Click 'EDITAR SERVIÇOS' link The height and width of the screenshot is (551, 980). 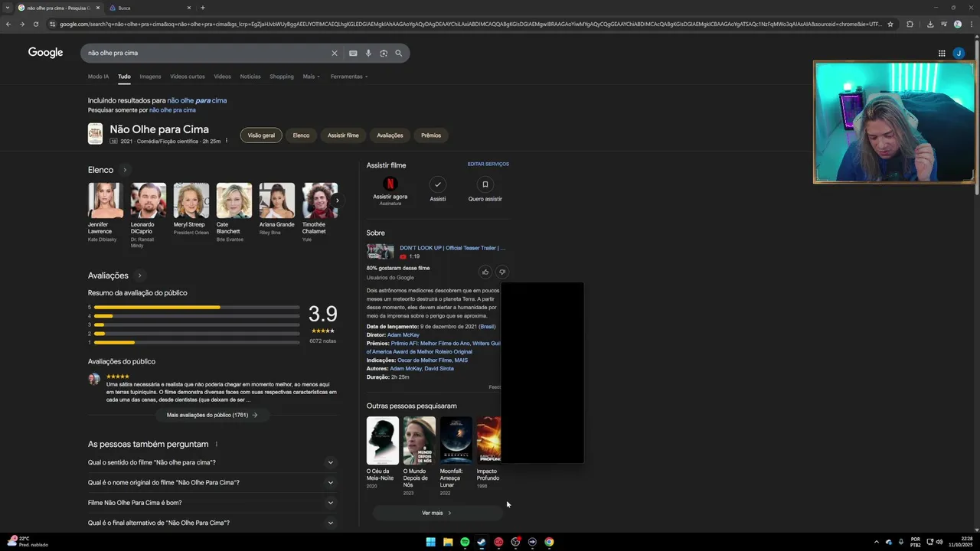coord(488,164)
